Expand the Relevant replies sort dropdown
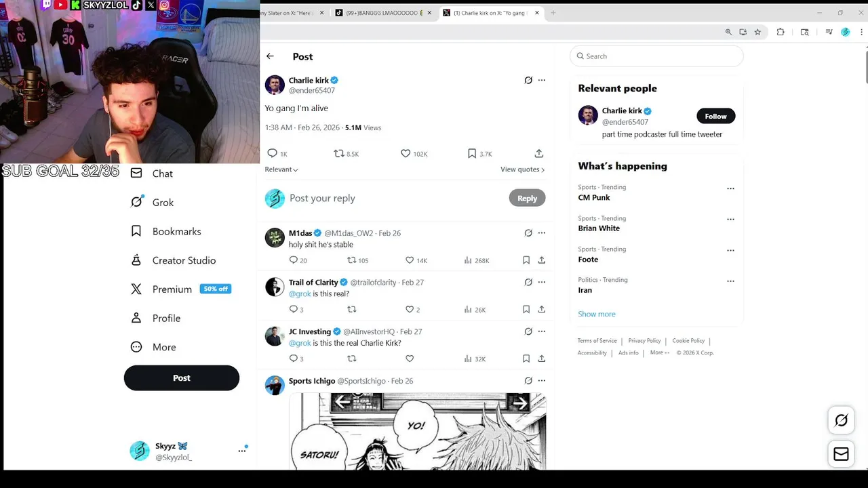 tap(281, 169)
